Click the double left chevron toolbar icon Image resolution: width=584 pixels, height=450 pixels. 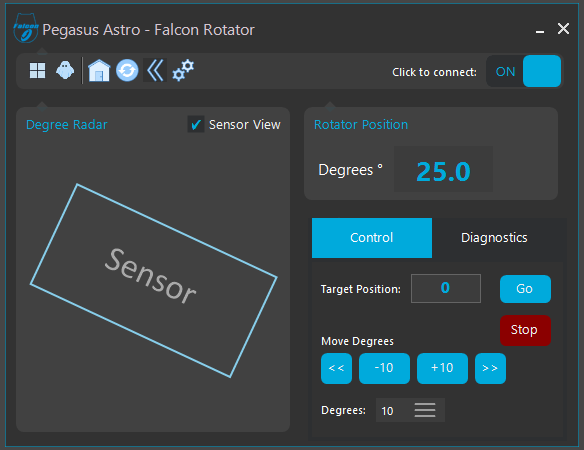155,70
